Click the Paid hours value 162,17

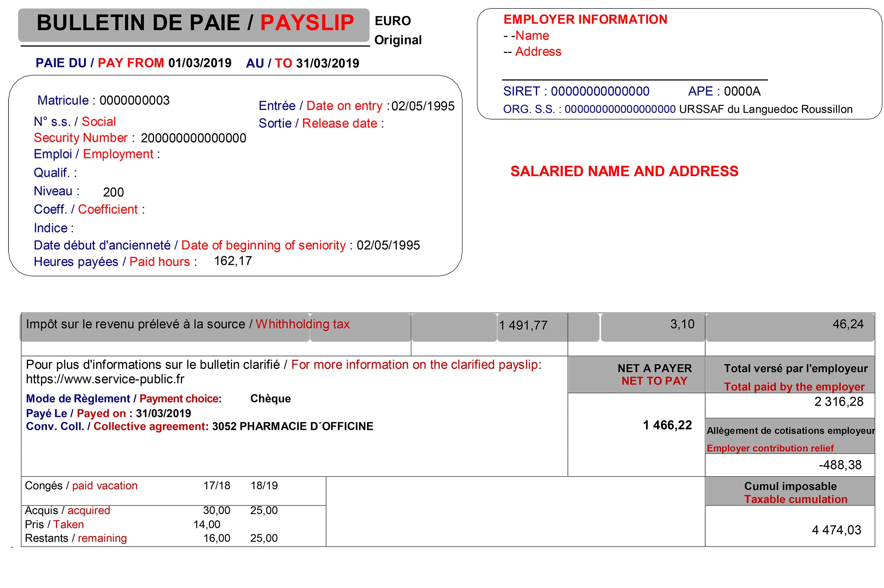[x=232, y=260]
